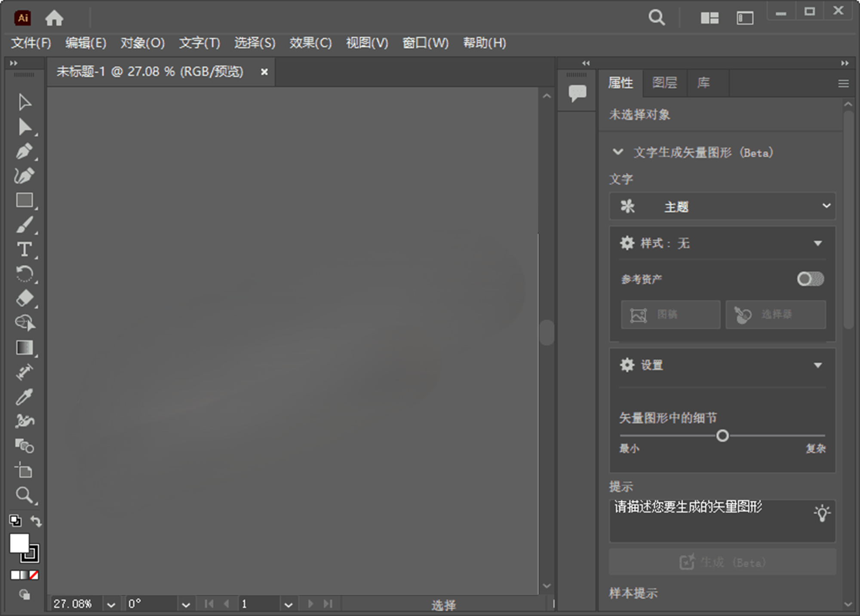Click the 选择器 reference button
The image size is (860, 616).
(x=776, y=315)
